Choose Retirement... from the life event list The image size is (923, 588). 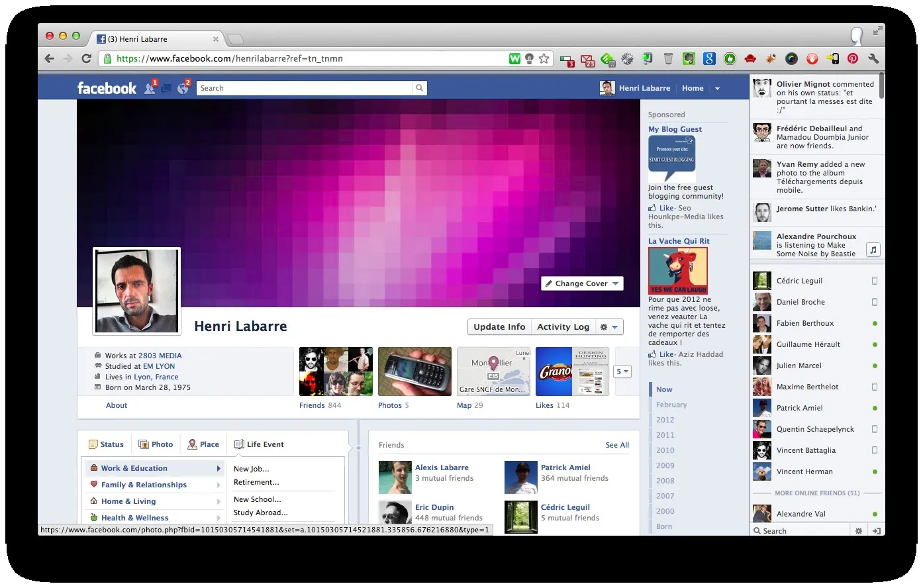click(x=256, y=482)
